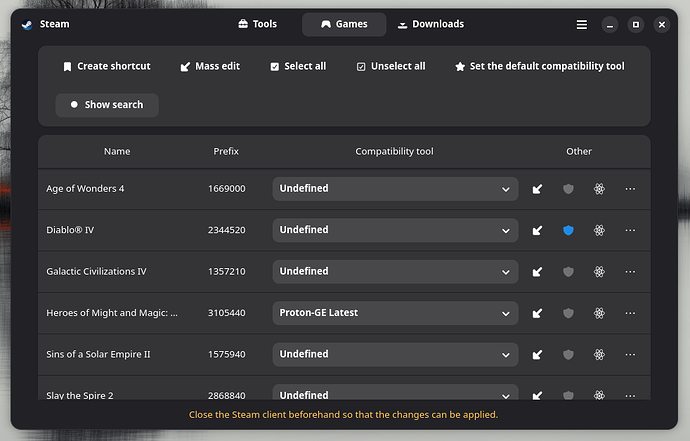Open more options for Diablo IV
This screenshot has width=690, height=441.
point(630,230)
